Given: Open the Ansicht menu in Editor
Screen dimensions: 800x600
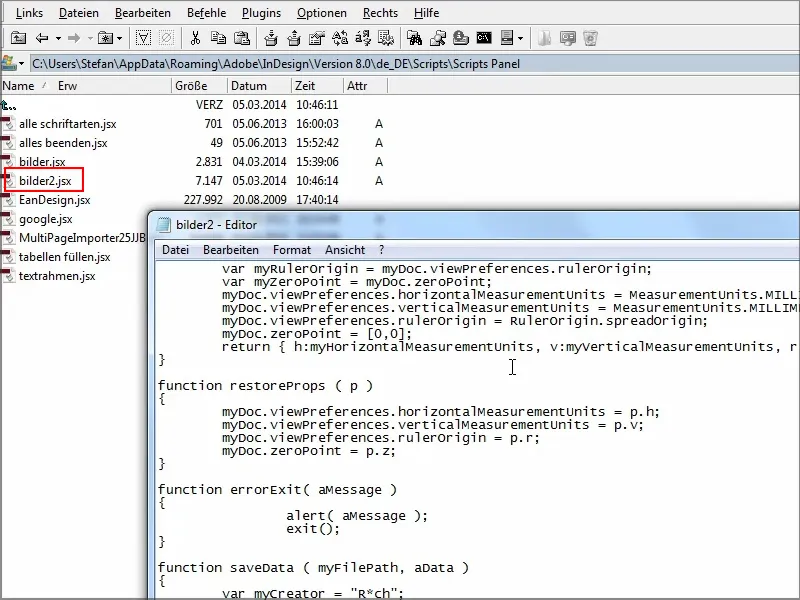Looking at the screenshot, I should (345, 250).
